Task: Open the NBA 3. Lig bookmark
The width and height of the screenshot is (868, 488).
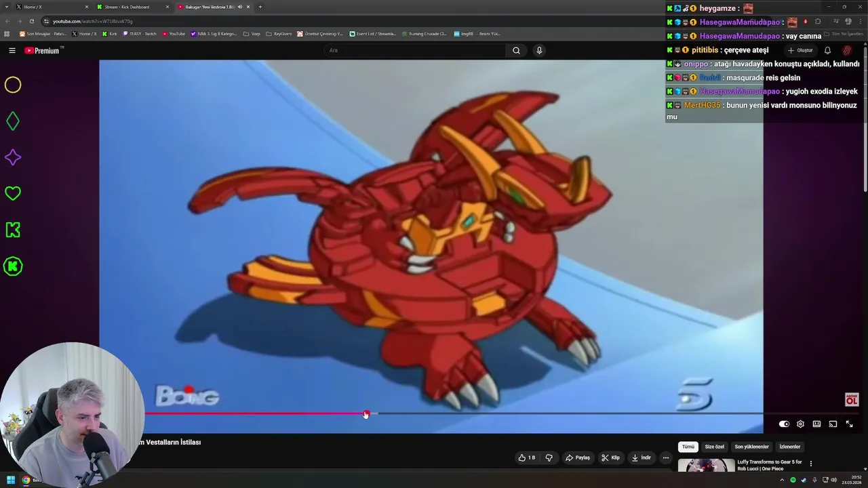Action: (214, 33)
